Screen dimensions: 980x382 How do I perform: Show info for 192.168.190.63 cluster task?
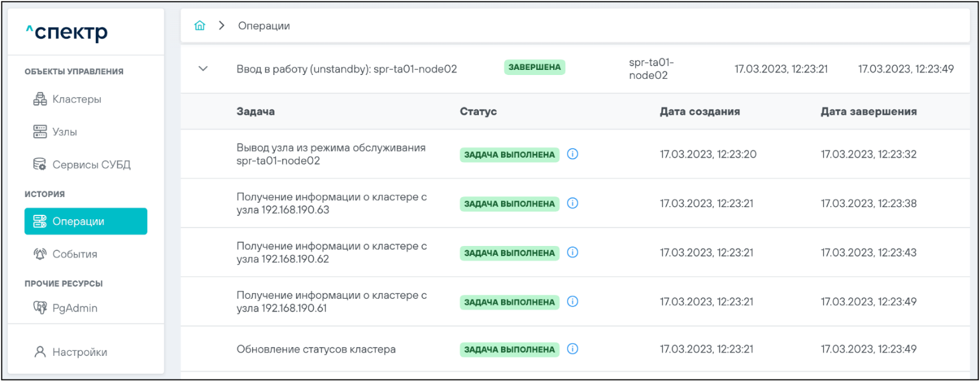coord(572,203)
